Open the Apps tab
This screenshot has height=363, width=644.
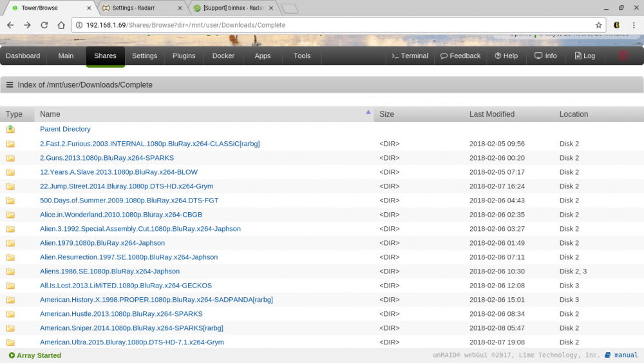[x=263, y=56]
